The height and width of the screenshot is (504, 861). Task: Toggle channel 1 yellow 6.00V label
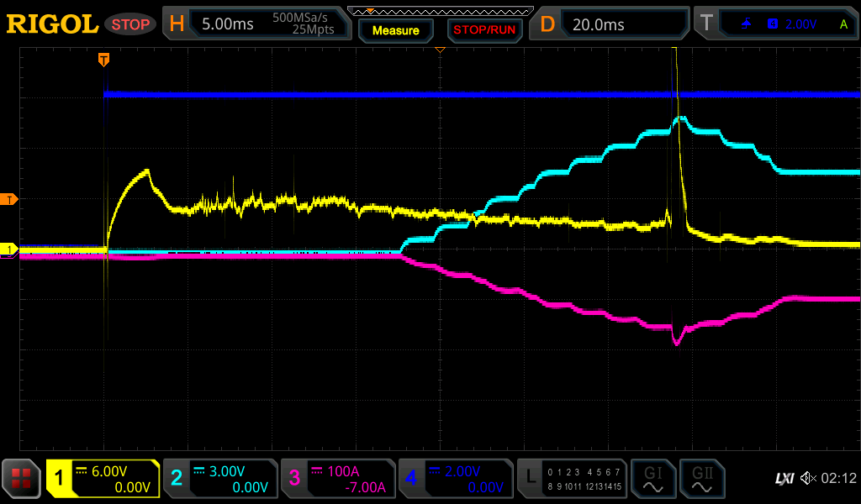tap(103, 479)
